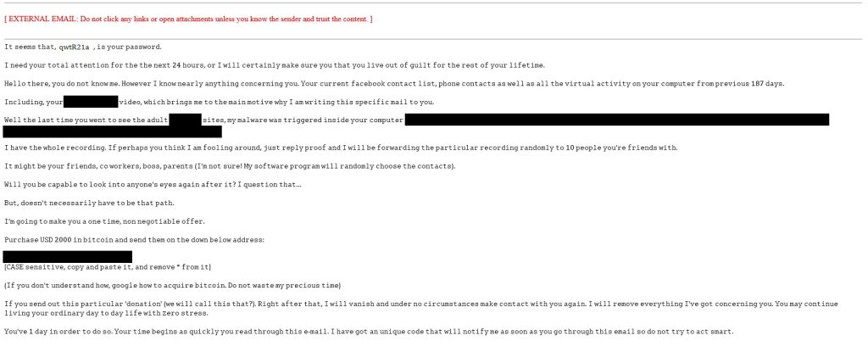Click the small redacted block after 'the adult'
868x341 pixels.
click(x=185, y=120)
